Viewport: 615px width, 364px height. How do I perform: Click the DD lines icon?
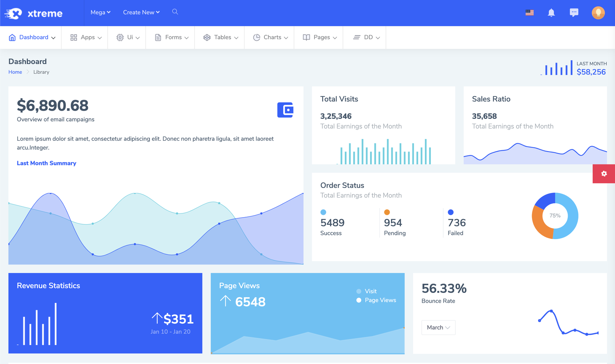(x=357, y=37)
